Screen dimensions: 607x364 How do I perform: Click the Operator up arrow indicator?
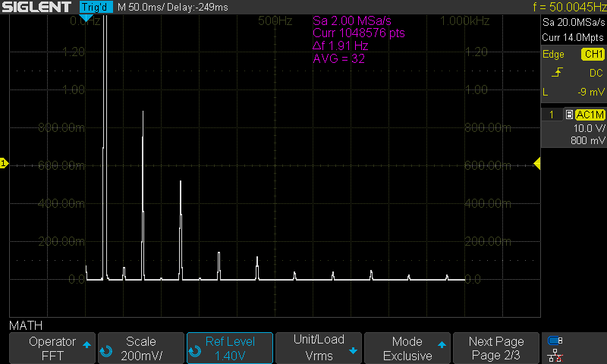point(86,344)
